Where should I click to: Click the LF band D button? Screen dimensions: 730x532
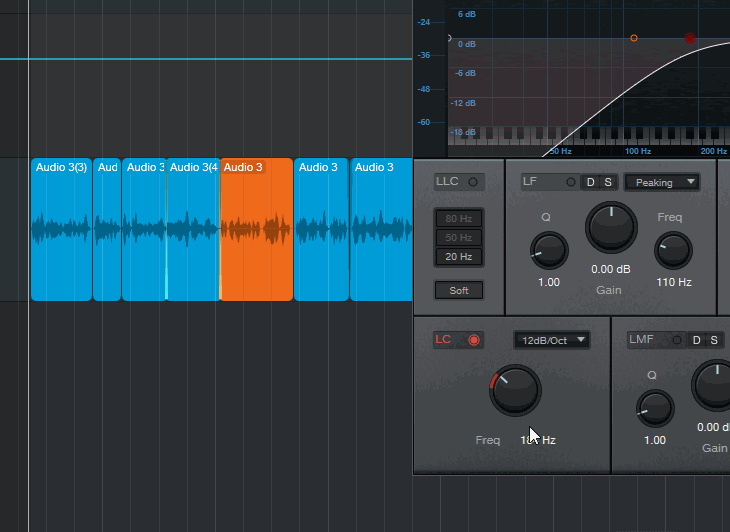590,182
